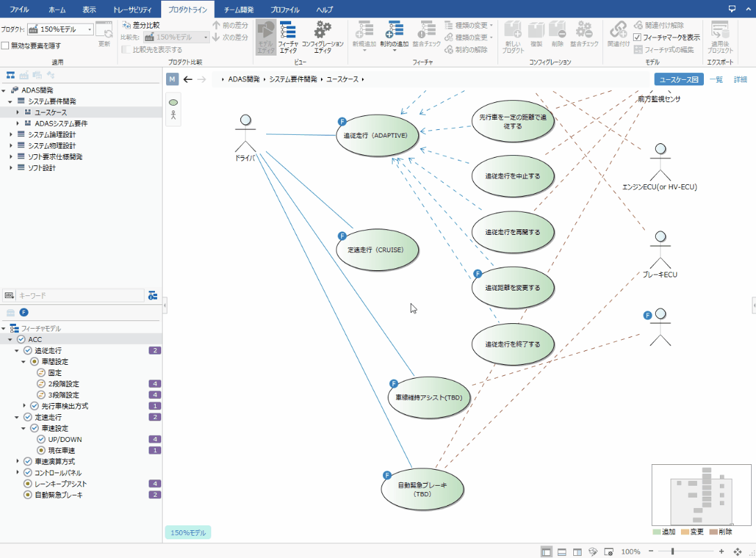The image size is (756, 558).
Task: Expand the 車速演算方式 feature node
Action: click(18, 461)
